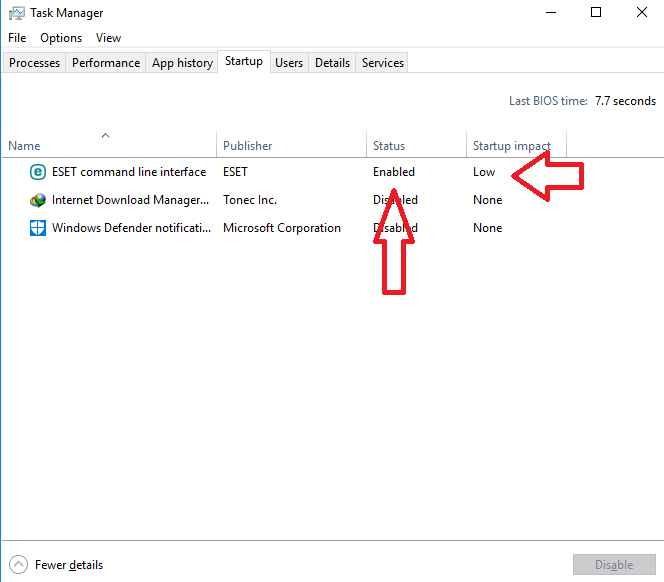Image resolution: width=664 pixels, height=582 pixels.
Task: Switch to the App history tab
Action: tap(182, 63)
